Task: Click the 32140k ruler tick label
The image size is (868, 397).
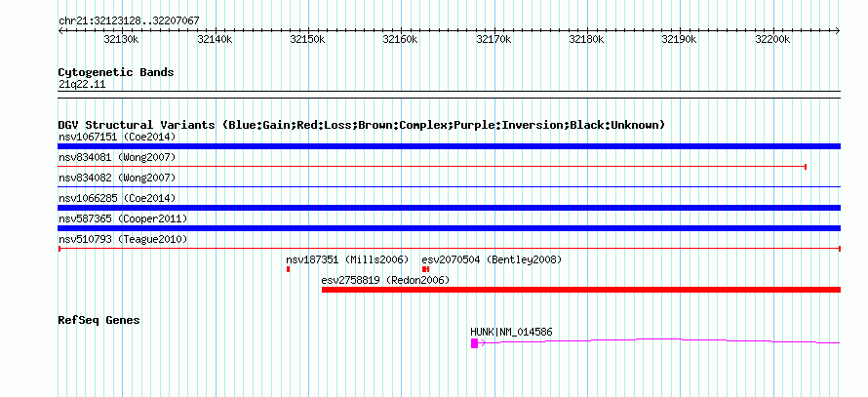Action: [215, 40]
